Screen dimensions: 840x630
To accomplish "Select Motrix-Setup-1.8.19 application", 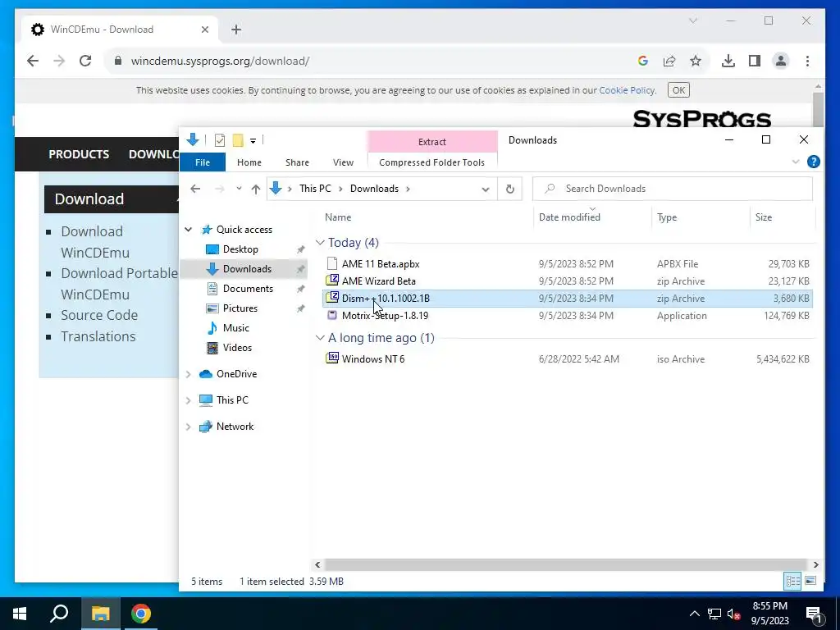I will pyautogui.click(x=385, y=316).
